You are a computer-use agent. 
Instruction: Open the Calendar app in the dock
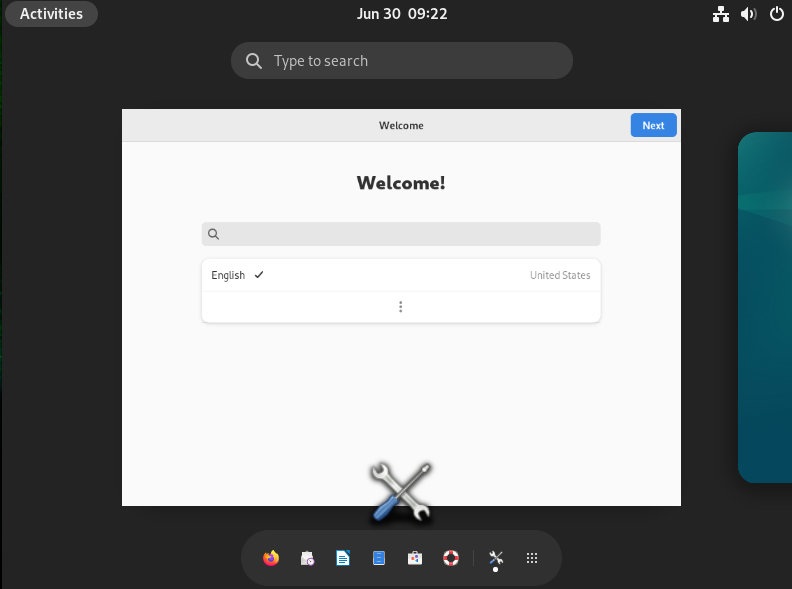[x=307, y=558]
